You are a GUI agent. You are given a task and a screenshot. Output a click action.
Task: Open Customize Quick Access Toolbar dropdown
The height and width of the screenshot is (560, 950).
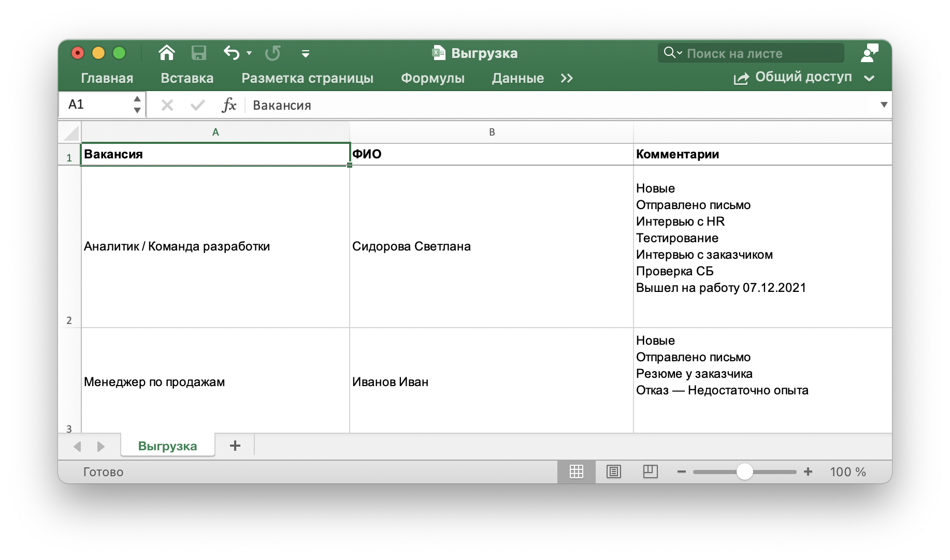pos(306,53)
